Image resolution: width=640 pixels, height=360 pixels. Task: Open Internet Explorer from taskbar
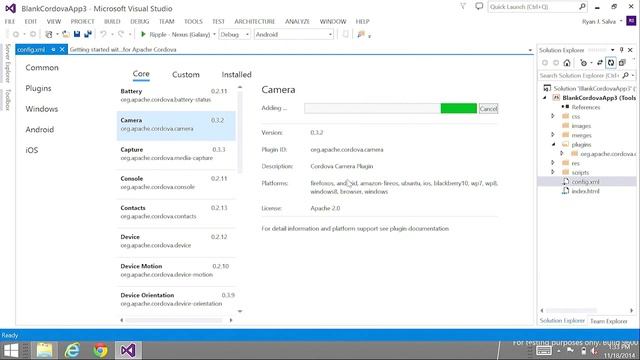pos(72,350)
